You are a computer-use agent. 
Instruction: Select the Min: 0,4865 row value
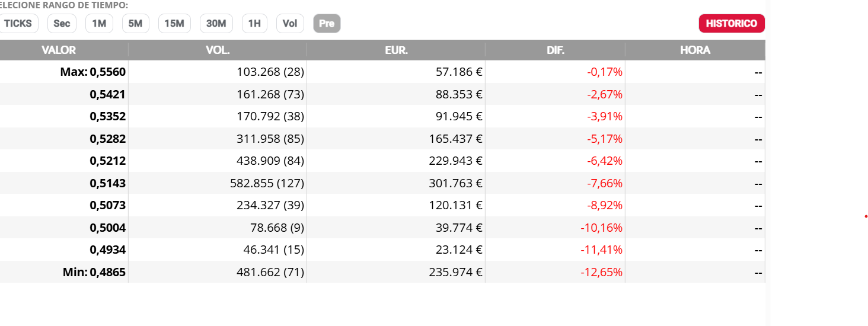94,273
